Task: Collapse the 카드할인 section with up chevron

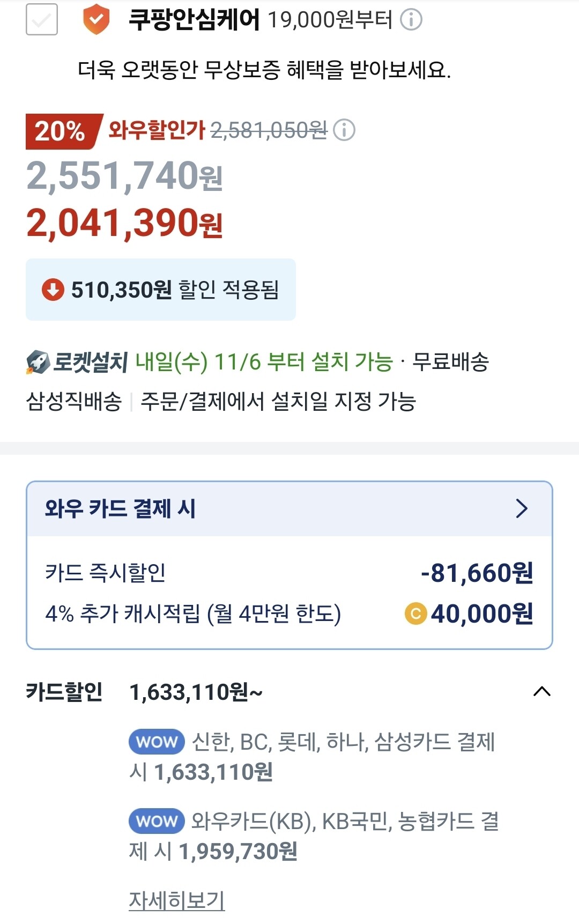Action: point(542,691)
